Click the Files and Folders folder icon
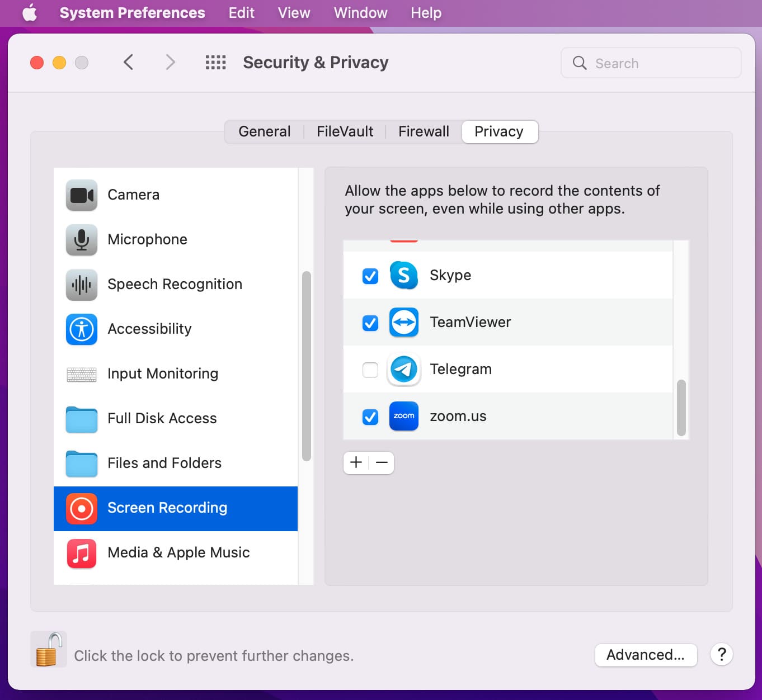This screenshot has width=762, height=700. [x=82, y=463]
